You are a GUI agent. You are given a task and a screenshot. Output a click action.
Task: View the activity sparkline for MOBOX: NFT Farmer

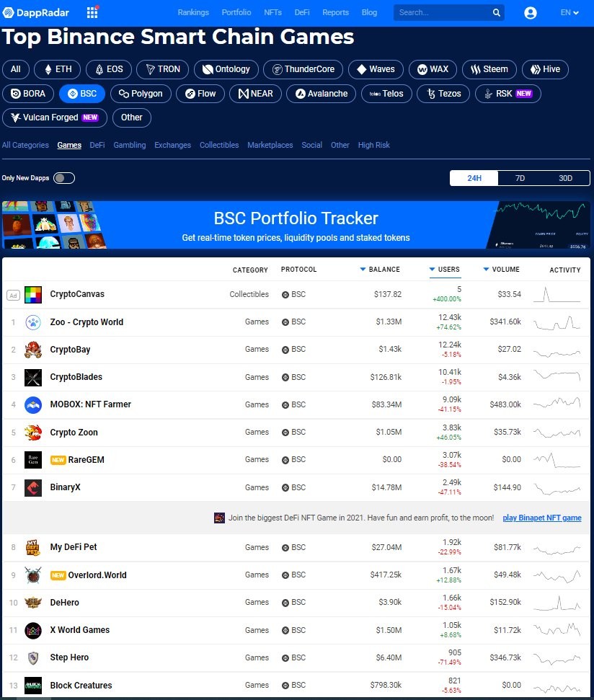point(557,403)
